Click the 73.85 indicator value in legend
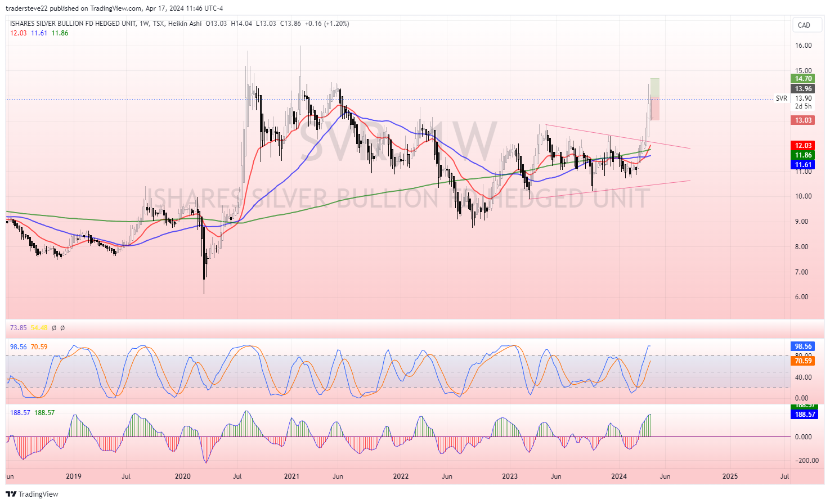The image size is (830, 504). tap(18, 328)
